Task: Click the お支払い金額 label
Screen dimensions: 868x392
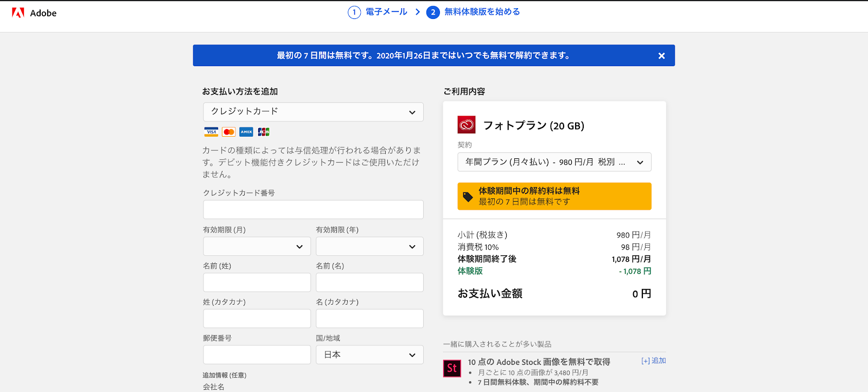Action: pos(490,293)
